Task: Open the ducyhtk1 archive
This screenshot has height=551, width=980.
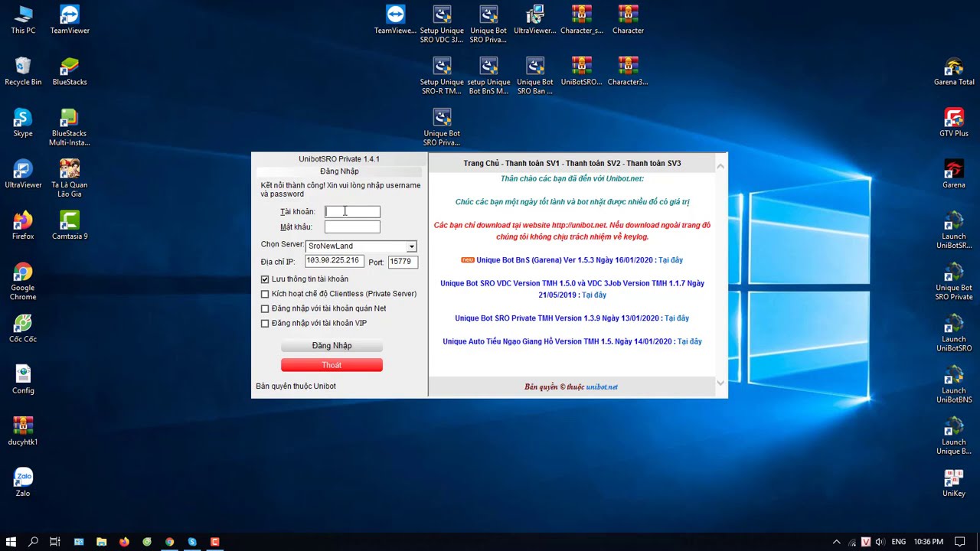Action: 23,430
